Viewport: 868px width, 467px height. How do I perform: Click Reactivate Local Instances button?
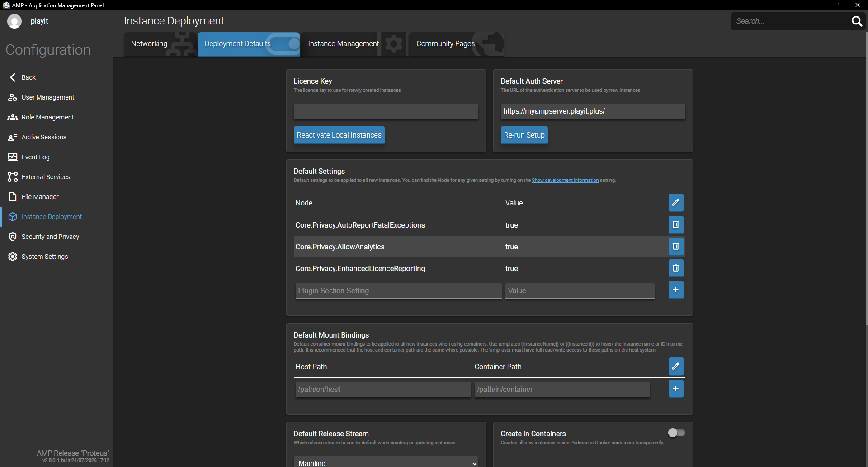[x=339, y=135]
